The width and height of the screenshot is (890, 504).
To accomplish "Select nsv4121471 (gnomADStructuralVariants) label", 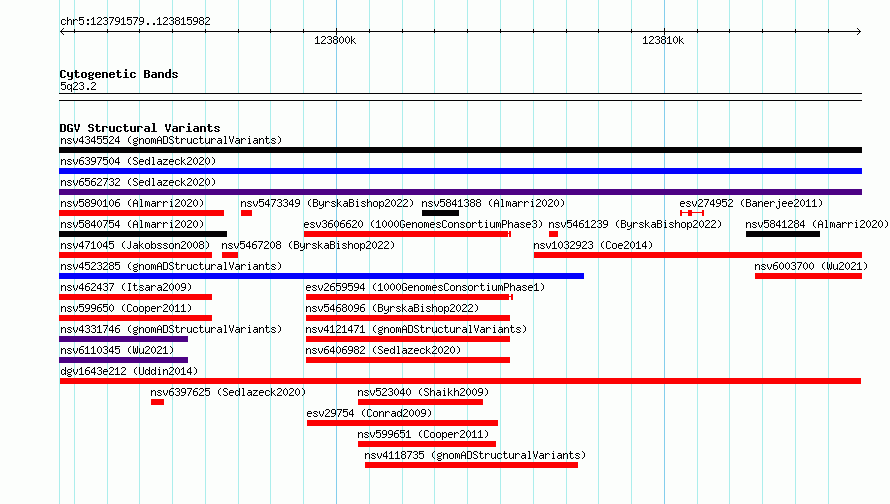I will pyautogui.click(x=416, y=329).
